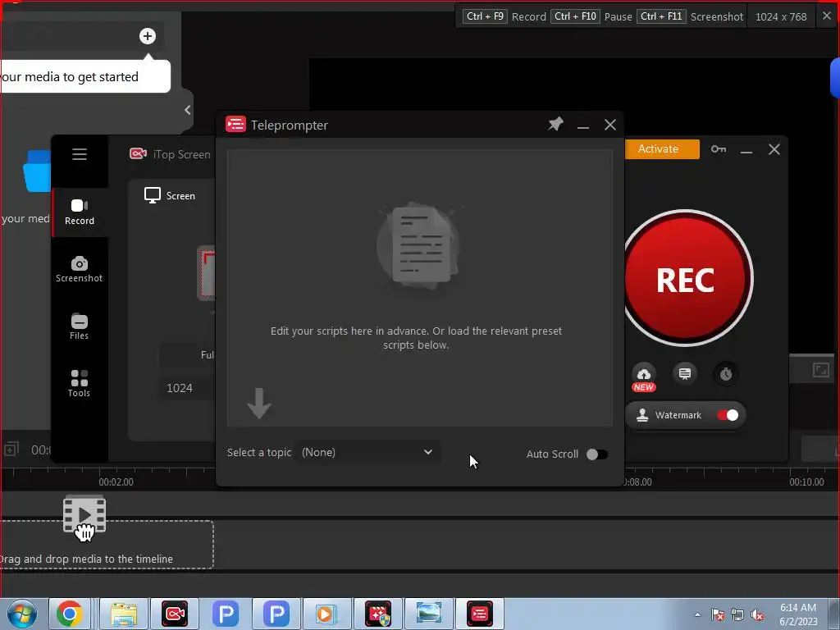Close the recording hotkeys toolbar
Screen dimensions: 840x630
827,16
